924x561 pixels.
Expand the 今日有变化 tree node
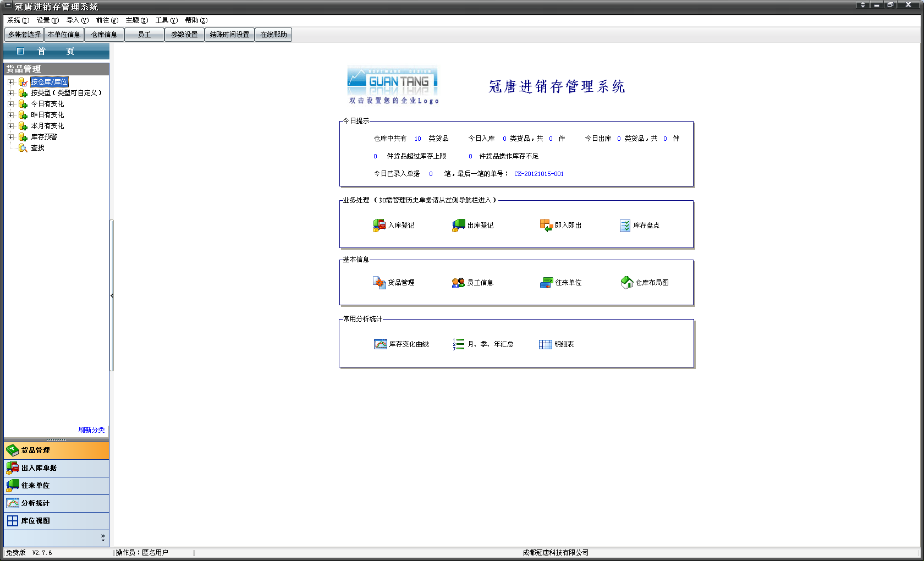click(10, 104)
